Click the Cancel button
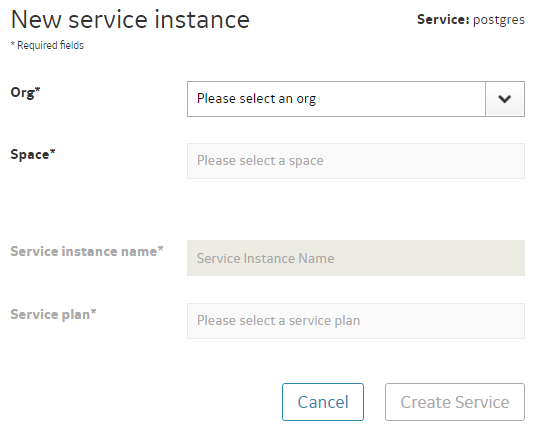The image size is (538, 428). point(323,402)
